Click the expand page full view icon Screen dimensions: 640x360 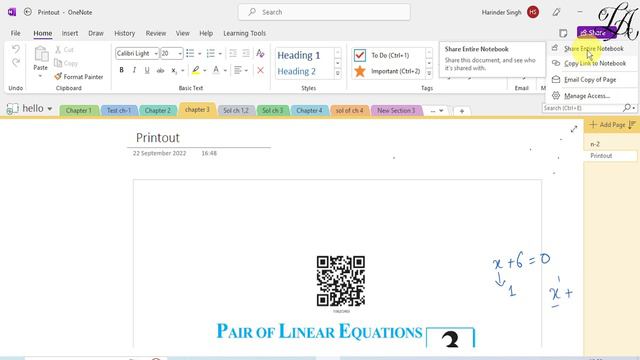click(574, 129)
